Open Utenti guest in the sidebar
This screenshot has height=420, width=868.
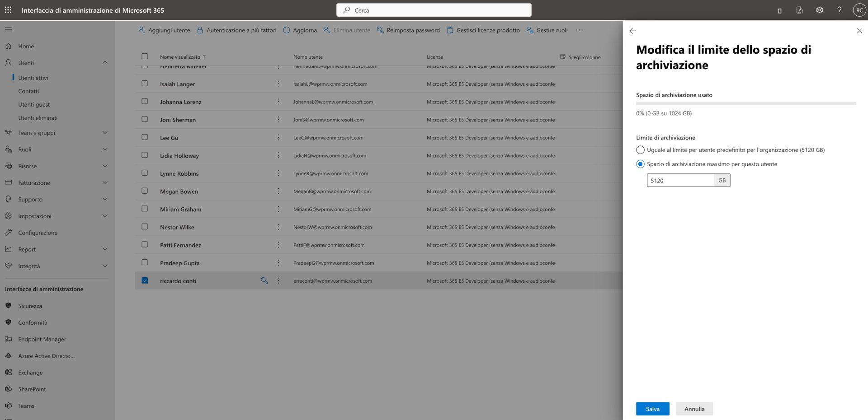coord(34,104)
